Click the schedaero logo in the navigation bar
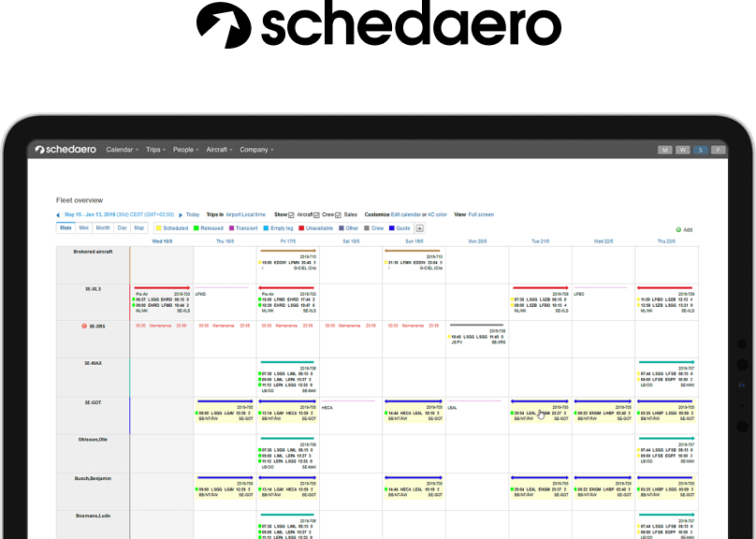756x539 pixels. [65, 150]
